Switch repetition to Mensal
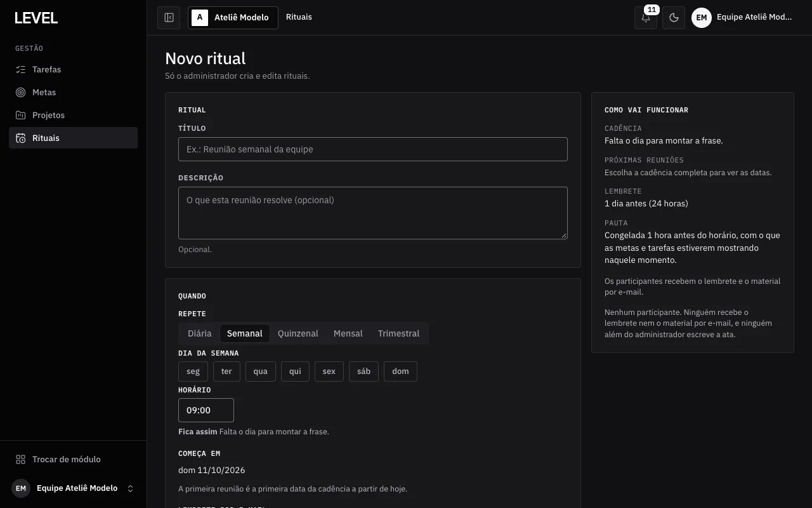 click(x=348, y=333)
